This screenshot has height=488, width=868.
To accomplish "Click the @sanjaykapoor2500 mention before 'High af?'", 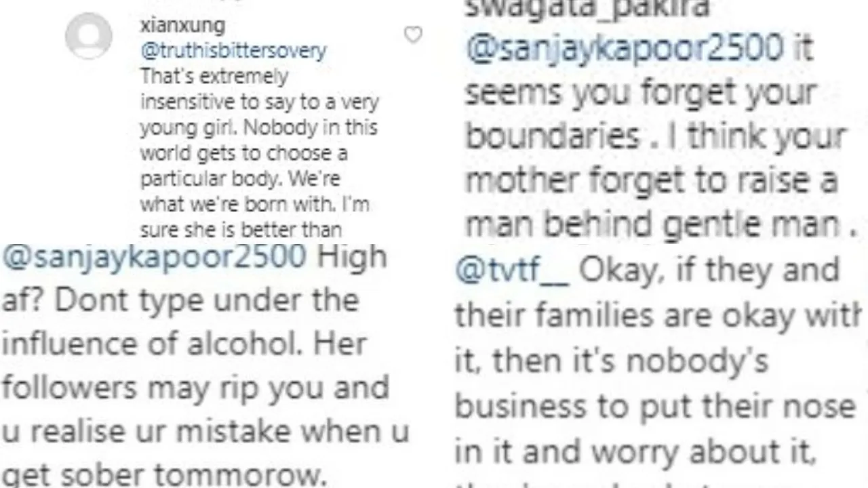I will point(154,257).
